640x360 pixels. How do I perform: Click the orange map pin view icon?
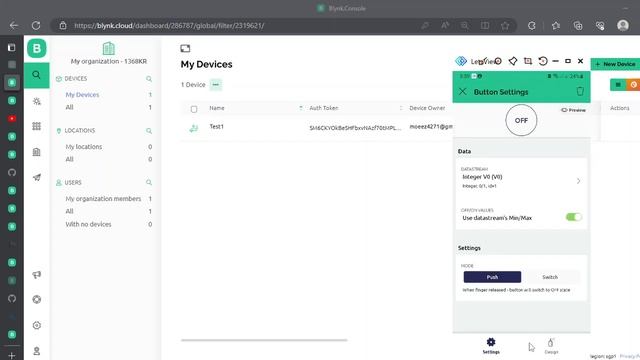(x=633, y=84)
